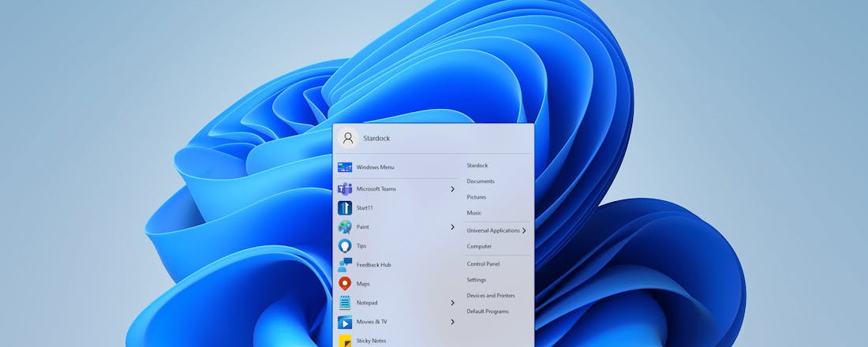
Task: Select the Windows Menu label text
Action: pos(376,167)
